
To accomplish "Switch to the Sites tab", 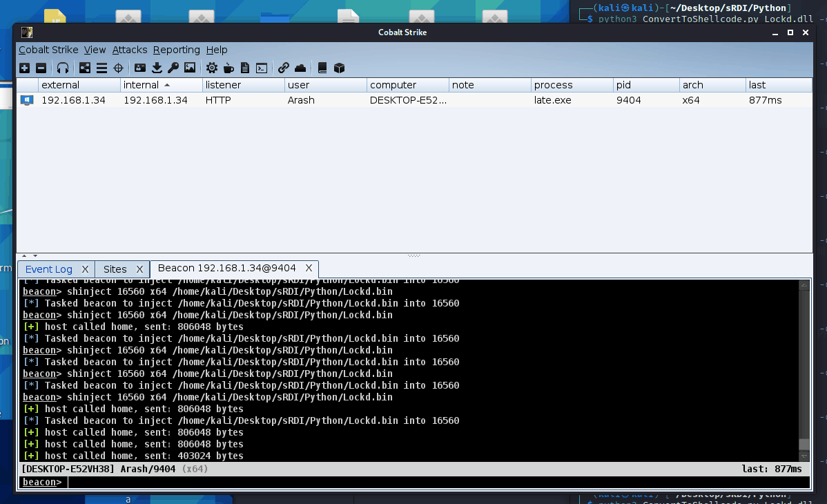I will (115, 269).
